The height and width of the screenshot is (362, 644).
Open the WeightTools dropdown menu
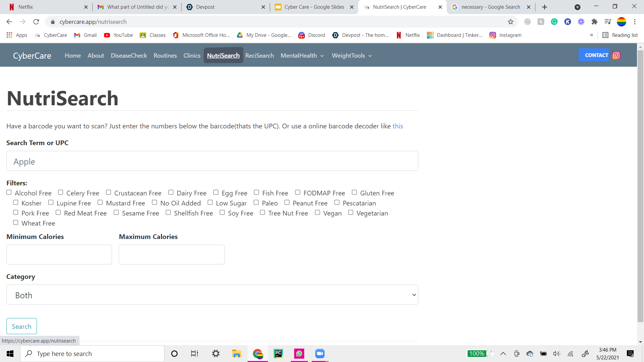(x=352, y=56)
